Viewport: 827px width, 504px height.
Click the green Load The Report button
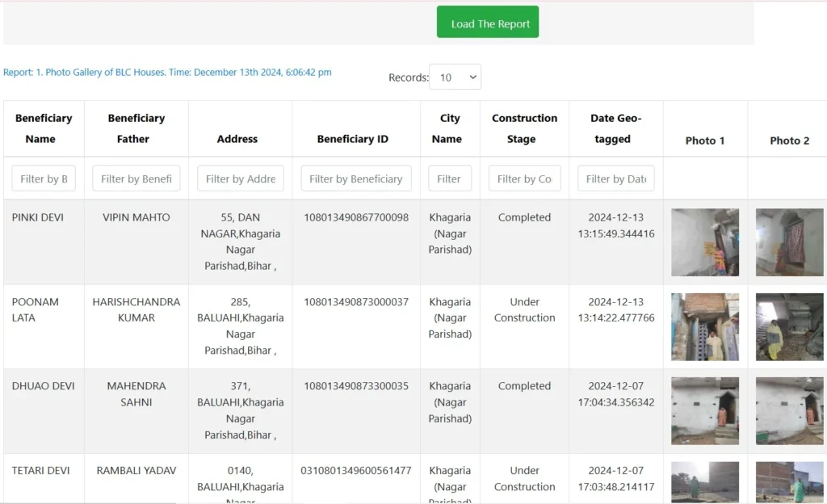click(487, 23)
